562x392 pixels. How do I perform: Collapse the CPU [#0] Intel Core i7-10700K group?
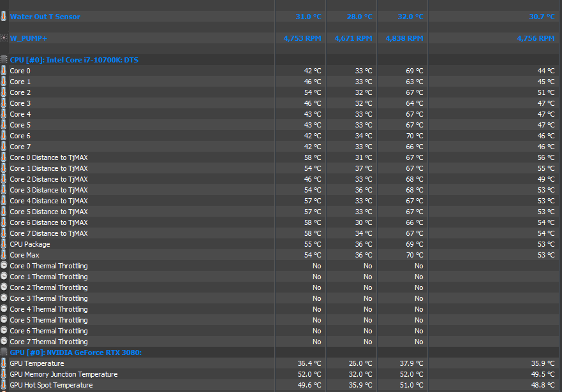tap(74, 60)
